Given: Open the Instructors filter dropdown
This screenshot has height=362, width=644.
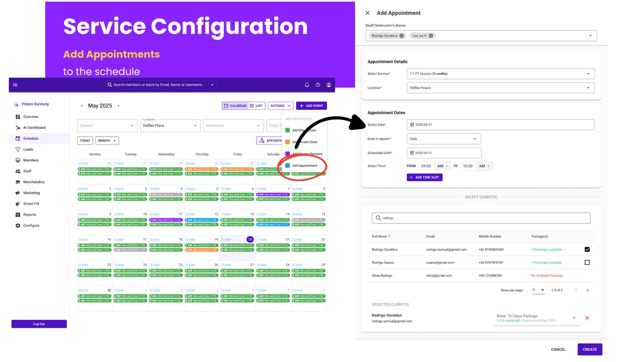Looking at the screenshot, I should [x=233, y=125].
